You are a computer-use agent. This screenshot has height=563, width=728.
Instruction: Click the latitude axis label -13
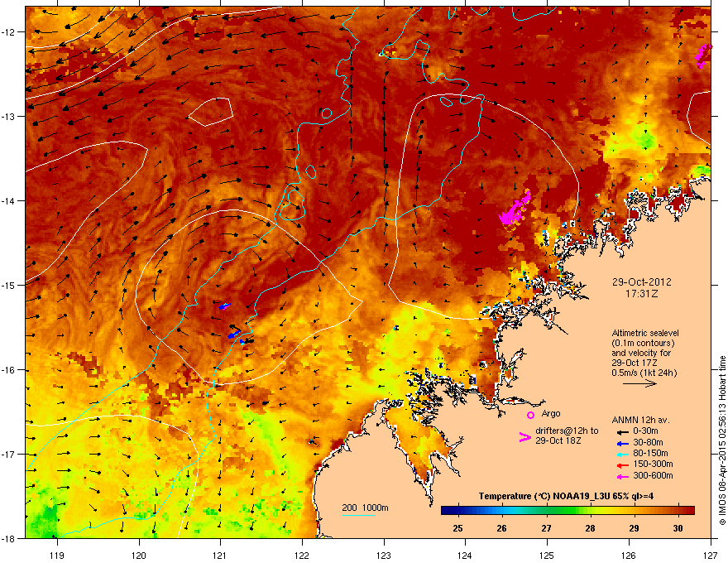(9, 117)
